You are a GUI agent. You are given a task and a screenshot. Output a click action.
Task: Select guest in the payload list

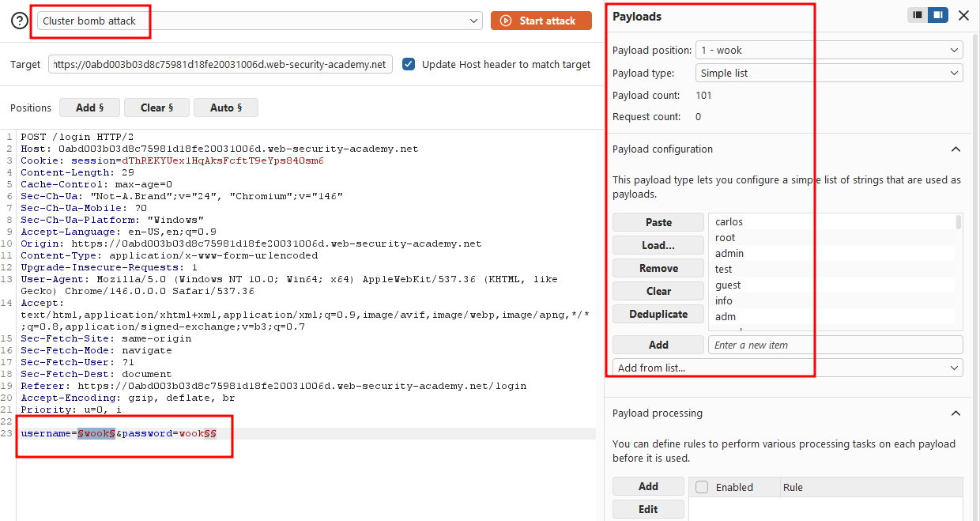[x=831, y=285]
